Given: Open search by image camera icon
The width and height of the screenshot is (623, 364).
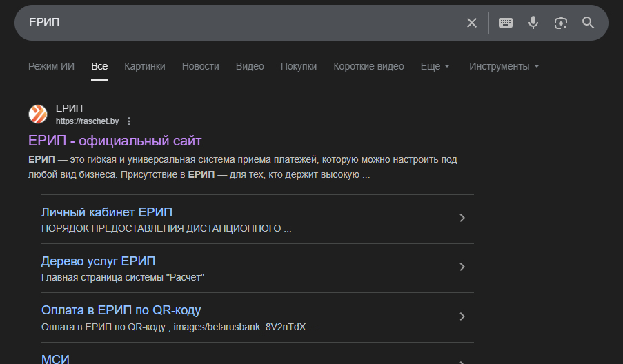Looking at the screenshot, I should 561,23.
